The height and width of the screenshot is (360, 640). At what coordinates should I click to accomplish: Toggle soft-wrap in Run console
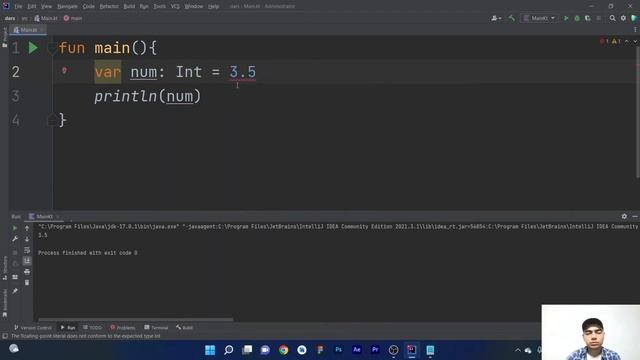coord(27,250)
